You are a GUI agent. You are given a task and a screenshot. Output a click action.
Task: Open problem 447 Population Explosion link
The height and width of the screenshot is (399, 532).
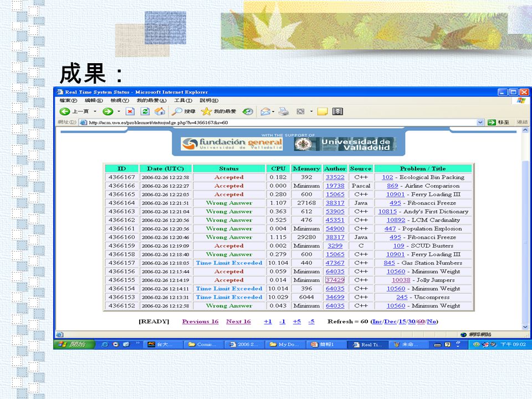[x=390, y=229]
